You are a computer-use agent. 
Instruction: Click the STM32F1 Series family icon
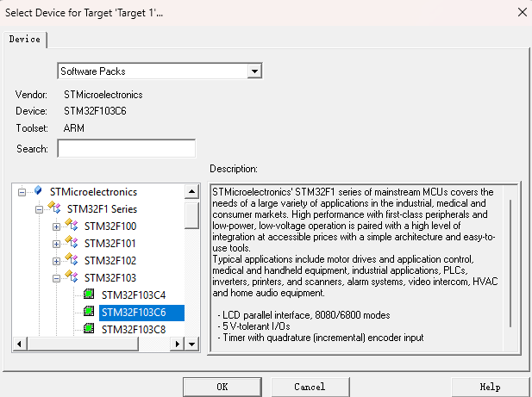pyautogui.click(x=54, y=208)
